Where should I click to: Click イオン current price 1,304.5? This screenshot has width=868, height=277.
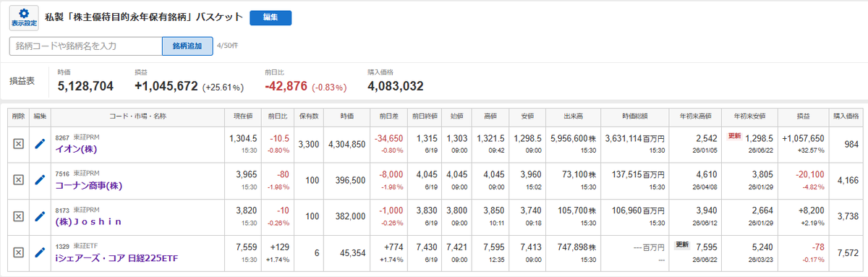(x=244, y=137)
